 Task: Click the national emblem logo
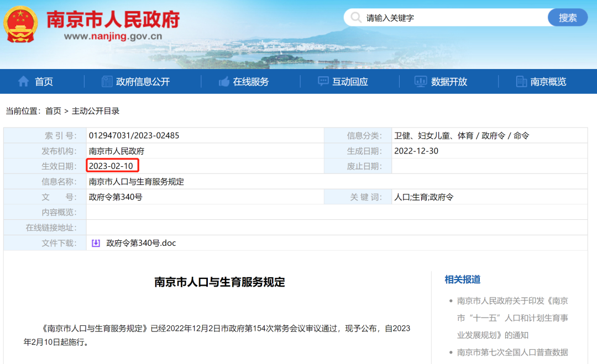pyautogui.click(x=21, y=24)
